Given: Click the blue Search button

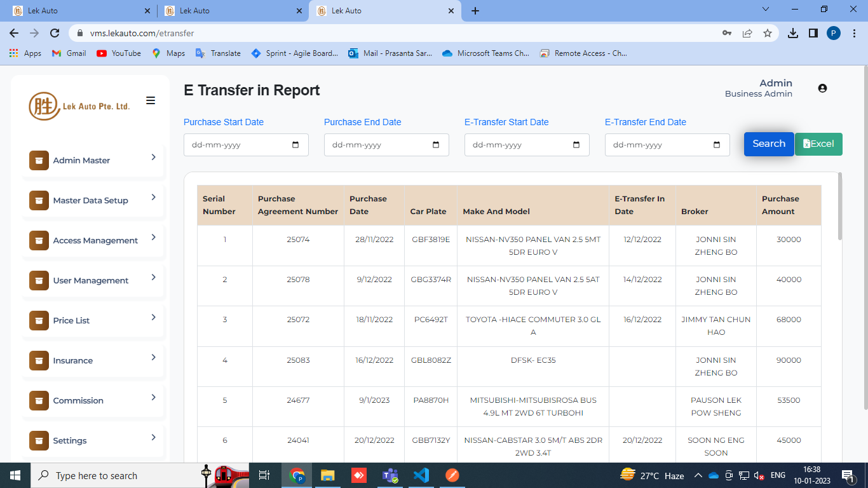Looking at the screenshot, I should pyautogui.click(x=769, y=144).
